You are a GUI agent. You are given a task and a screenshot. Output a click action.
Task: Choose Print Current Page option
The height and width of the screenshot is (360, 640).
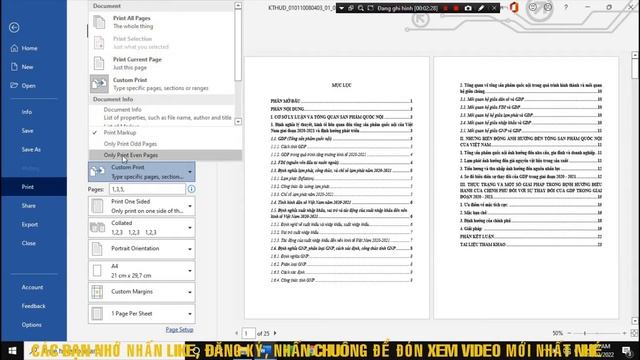[x=162, y=63]
